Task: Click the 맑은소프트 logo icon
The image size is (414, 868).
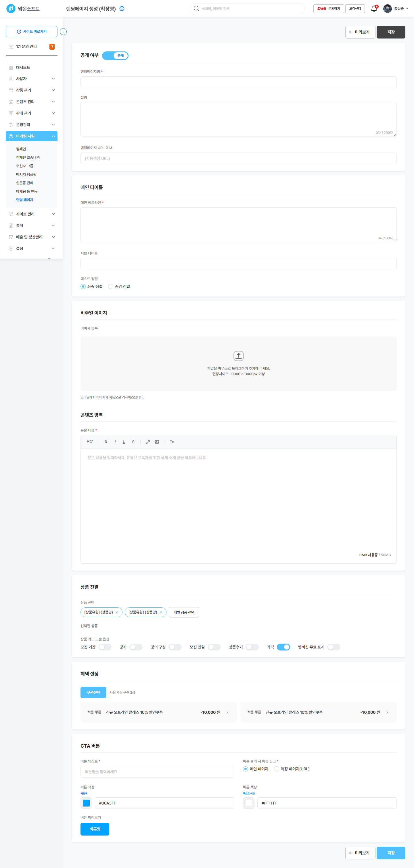Action: coord(11,8)
